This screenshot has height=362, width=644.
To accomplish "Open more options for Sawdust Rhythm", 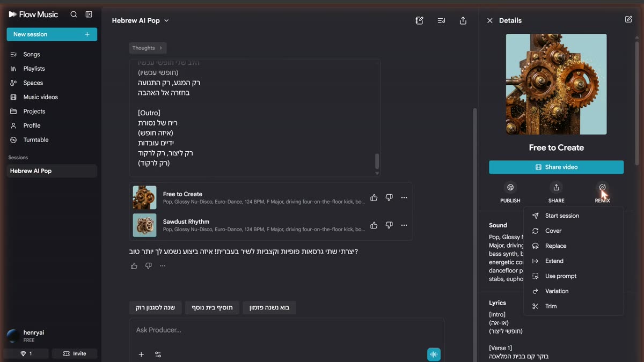I will [404, 225].
